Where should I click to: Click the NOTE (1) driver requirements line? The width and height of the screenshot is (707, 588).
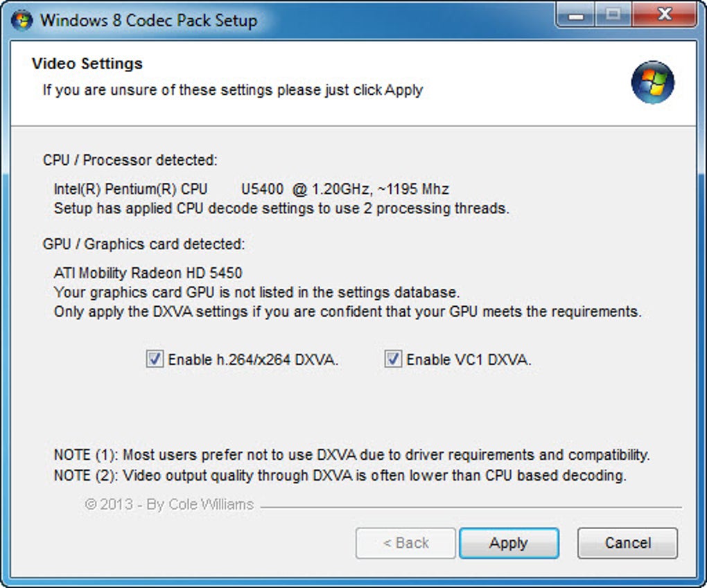click(351, 455)
